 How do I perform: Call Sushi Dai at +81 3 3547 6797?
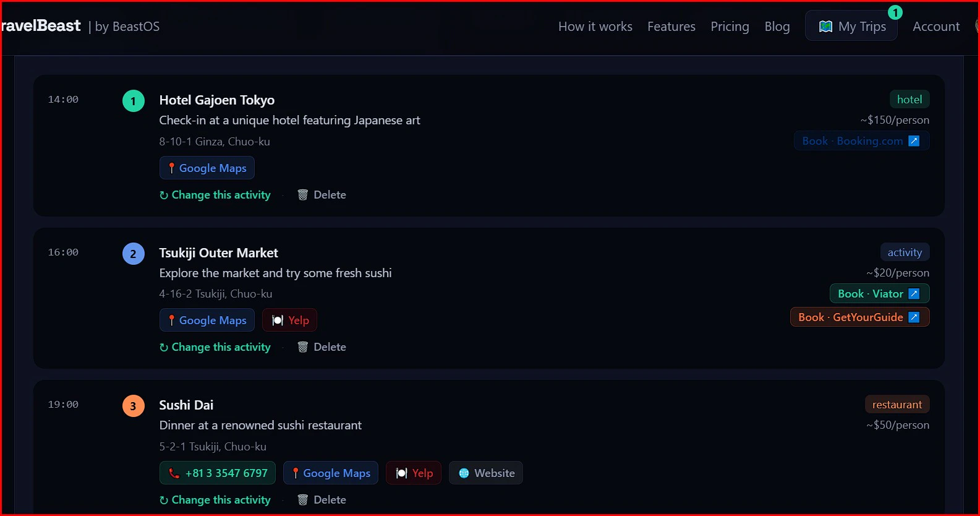(x=218, y=473)
